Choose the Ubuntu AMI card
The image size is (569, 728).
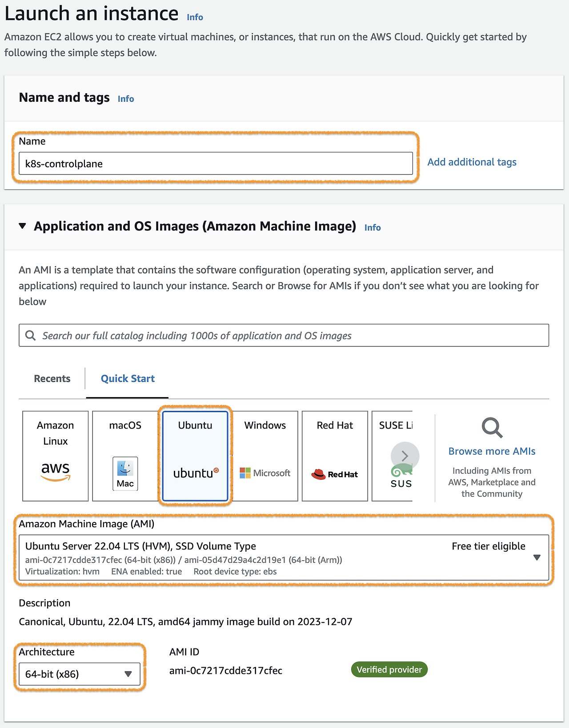point(195,456)
